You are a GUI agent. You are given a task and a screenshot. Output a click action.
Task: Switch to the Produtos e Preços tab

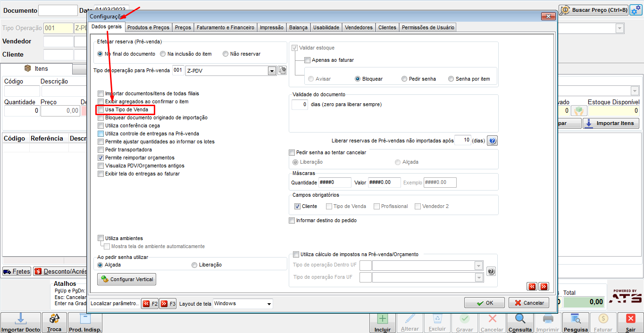click(148, 27)
